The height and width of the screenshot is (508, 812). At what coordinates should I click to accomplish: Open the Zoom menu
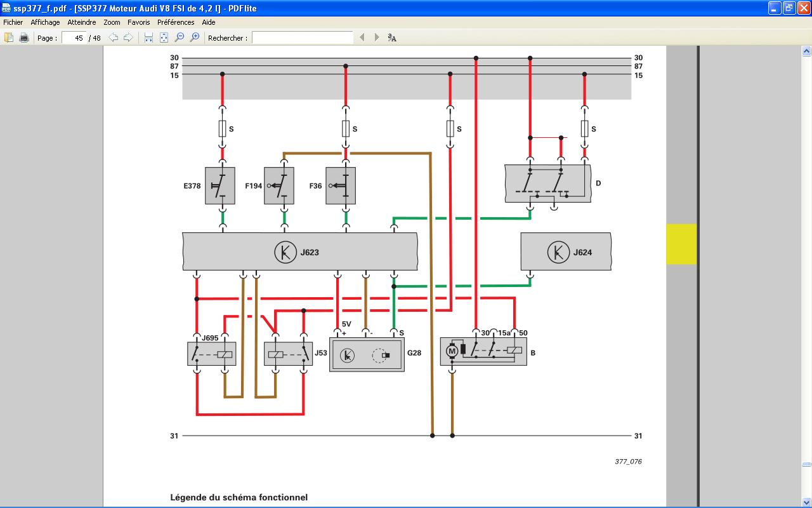111,22
